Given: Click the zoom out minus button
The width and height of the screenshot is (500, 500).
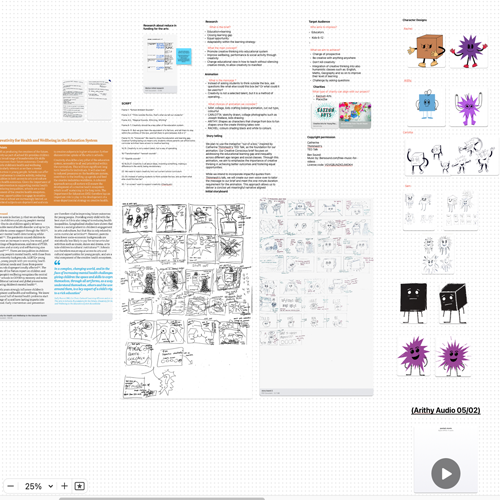Looking at the screenshot, I should point(11,486).
